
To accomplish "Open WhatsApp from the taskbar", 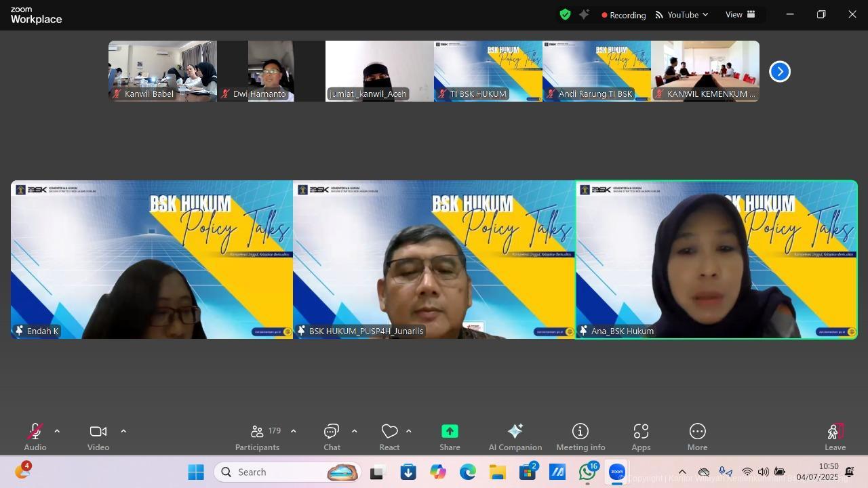I will (587, 472).
